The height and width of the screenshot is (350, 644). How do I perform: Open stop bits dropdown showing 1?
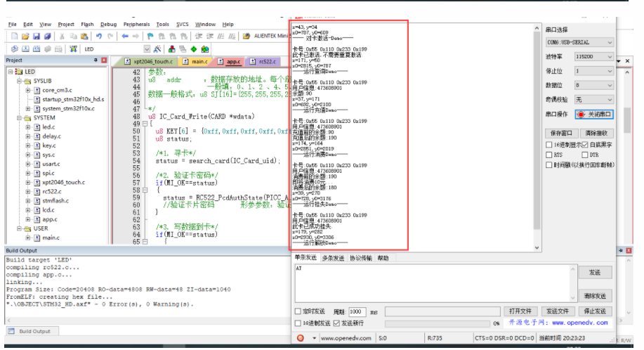tap(594, 71)
